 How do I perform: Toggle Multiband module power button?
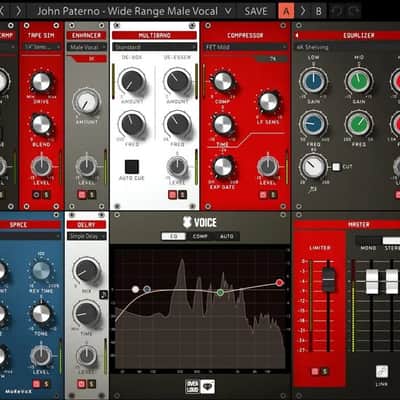click(x=172, y=195)
